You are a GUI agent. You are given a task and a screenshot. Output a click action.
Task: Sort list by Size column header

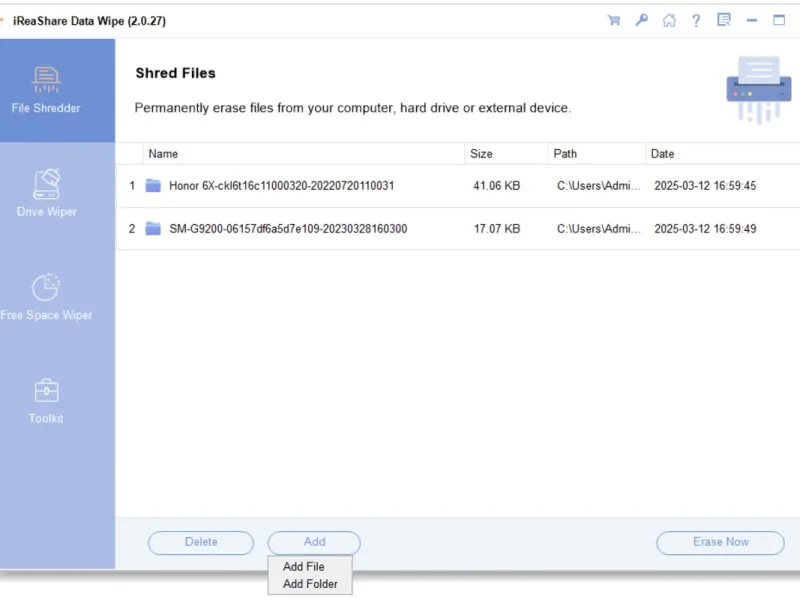coord(506,154)
